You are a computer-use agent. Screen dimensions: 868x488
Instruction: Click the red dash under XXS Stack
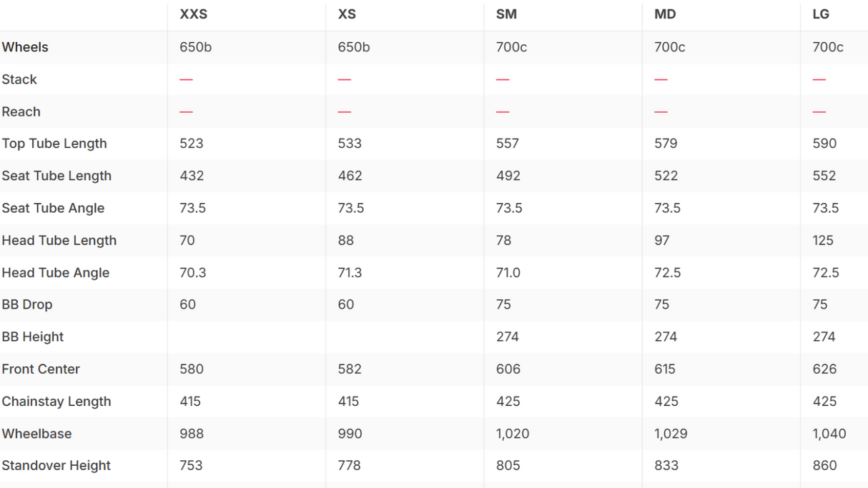click(x=186, y=79)
